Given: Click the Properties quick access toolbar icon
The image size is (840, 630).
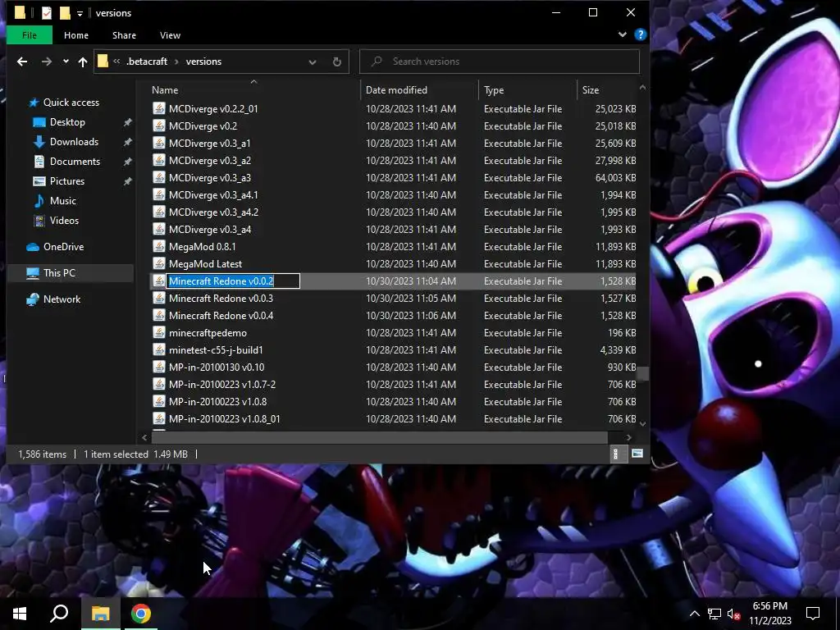Looking at the screenshot, I should (47, 13).
